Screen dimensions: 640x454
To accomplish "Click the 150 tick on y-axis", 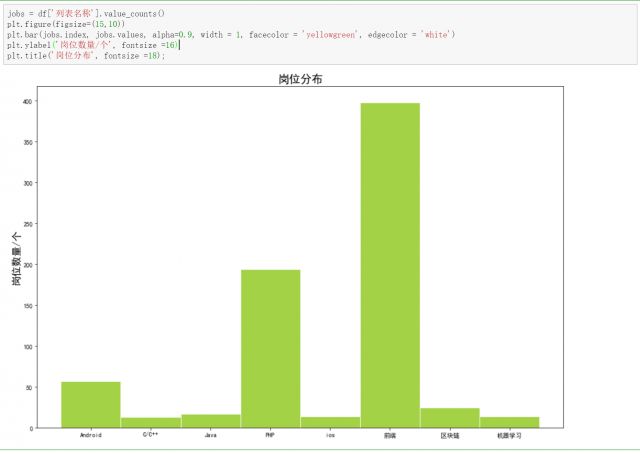I will (27, 306).
